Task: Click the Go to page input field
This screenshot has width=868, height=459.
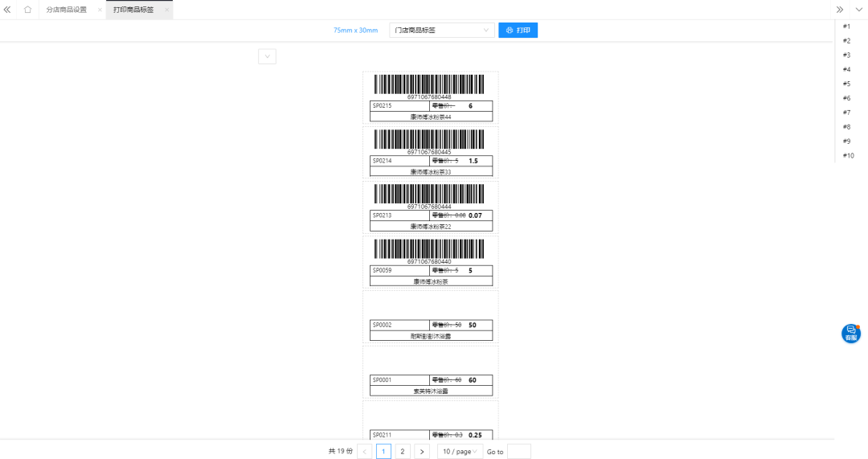Action: coord(518,452)
